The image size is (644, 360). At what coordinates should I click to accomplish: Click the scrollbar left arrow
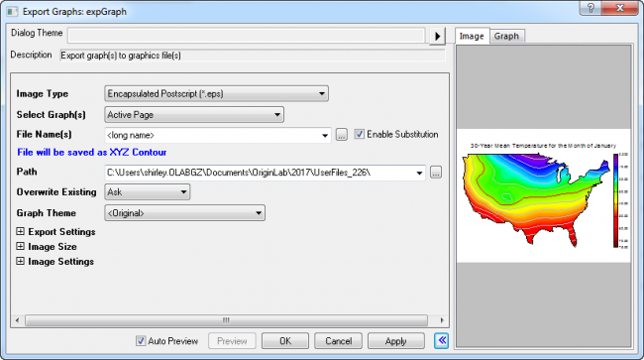[x=17, y=320]
